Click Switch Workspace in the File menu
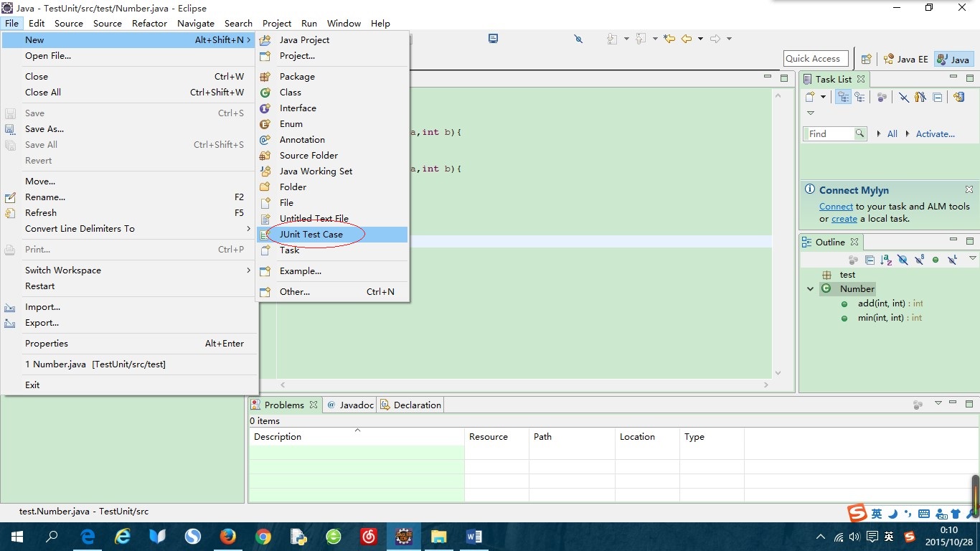Screen dimensions: 980x551 (x=129, y=270)
